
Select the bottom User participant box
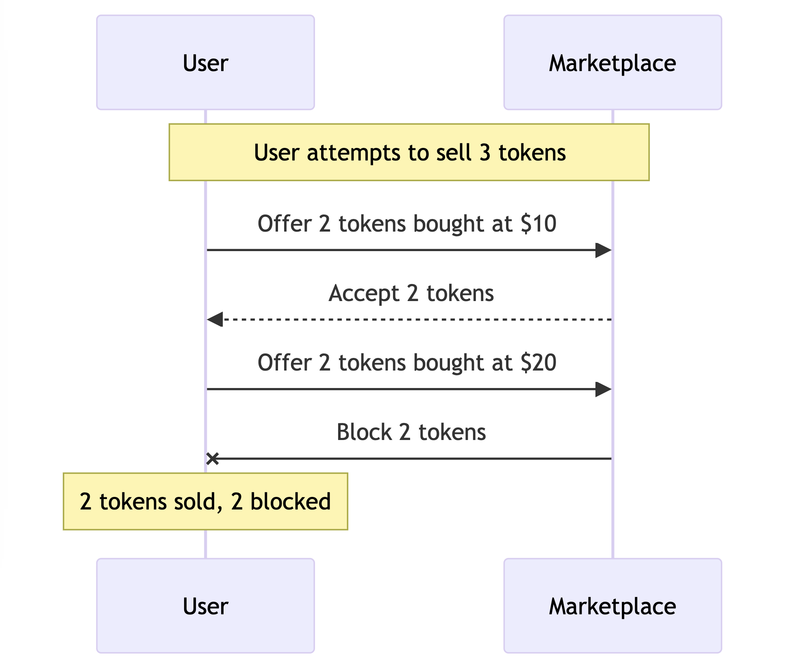pyautogui.click(x=205, y=606)
